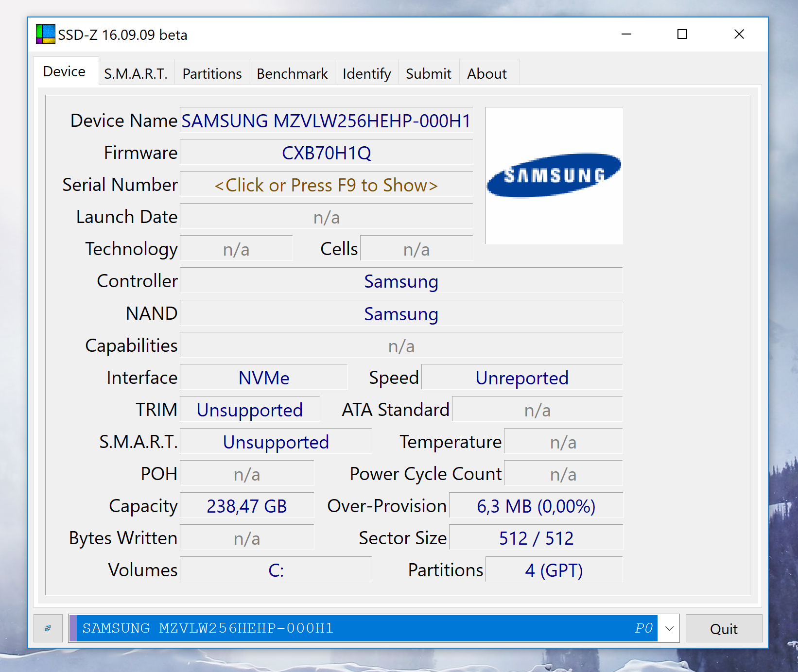Open the drive selector dropdown arrow
Viewport: 798px width, 672px height.
[669, 628]
